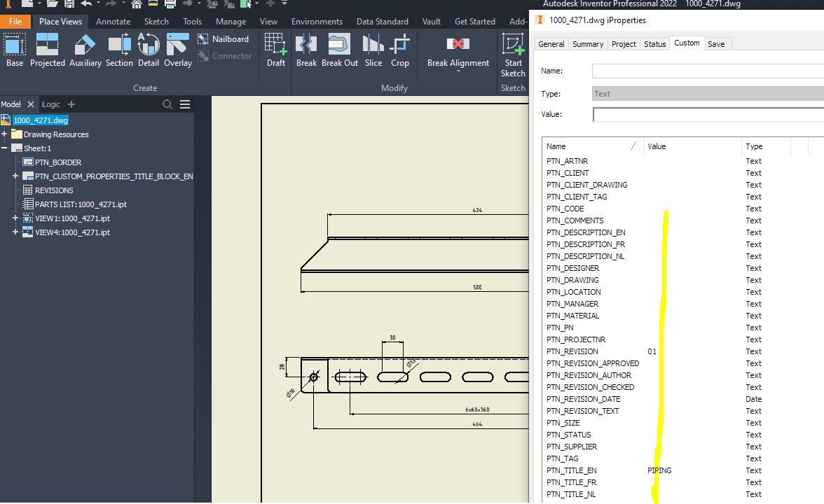Image resolution: width=824 pixels, height=504 pixels.
Task: Open the File menu
Action: (x=15, y=21)
